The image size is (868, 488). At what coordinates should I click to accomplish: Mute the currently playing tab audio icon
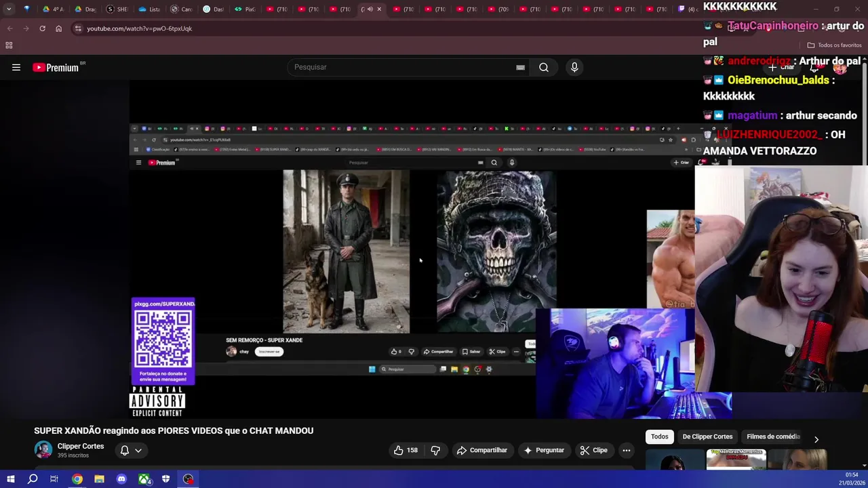coord(370,9)
